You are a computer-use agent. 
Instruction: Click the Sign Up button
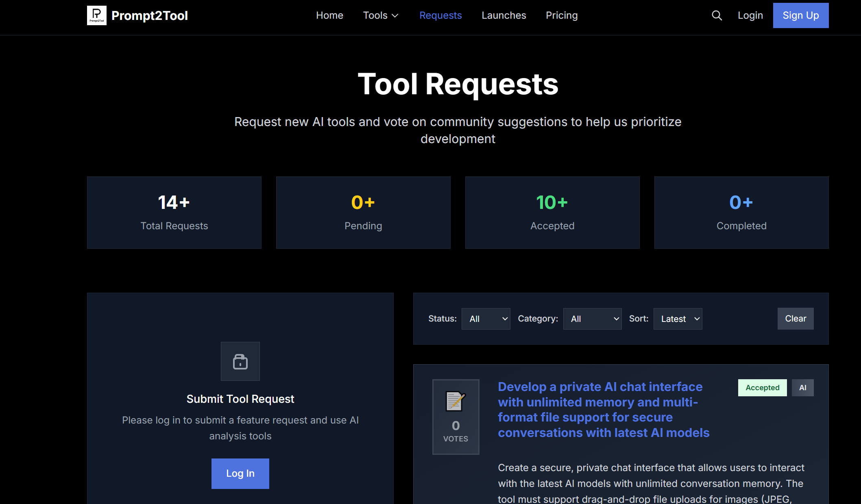800,15
